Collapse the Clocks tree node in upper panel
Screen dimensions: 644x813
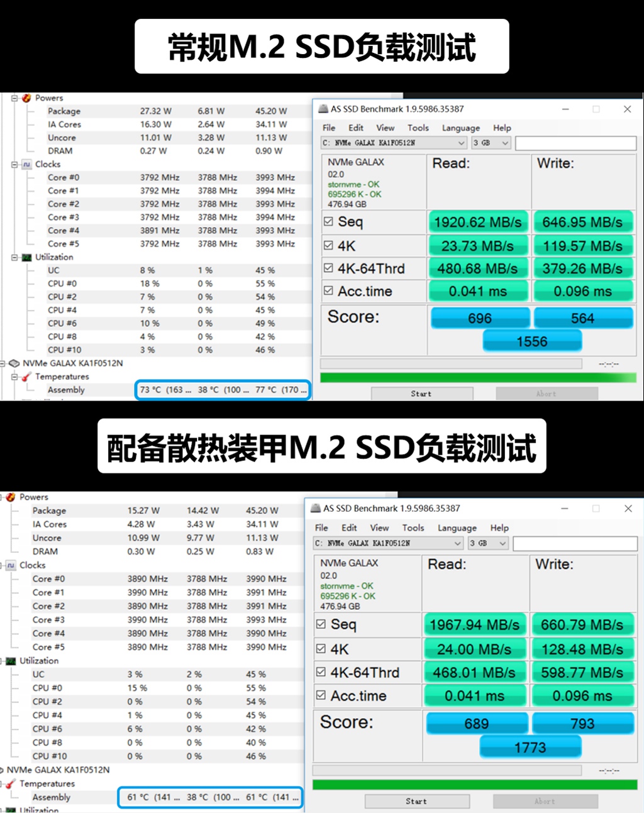pyautogui.click(x=14, y=164)
